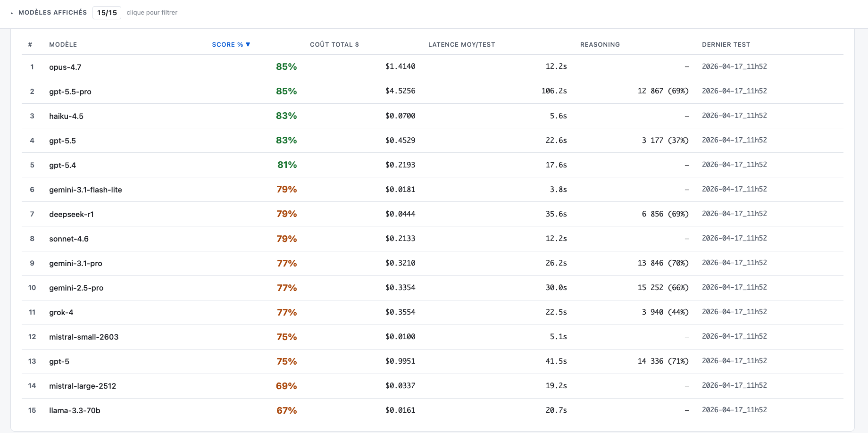Click the 15 252 (66%) reasoning value
The width and height of the screenshot is (868, 433).
663,287
